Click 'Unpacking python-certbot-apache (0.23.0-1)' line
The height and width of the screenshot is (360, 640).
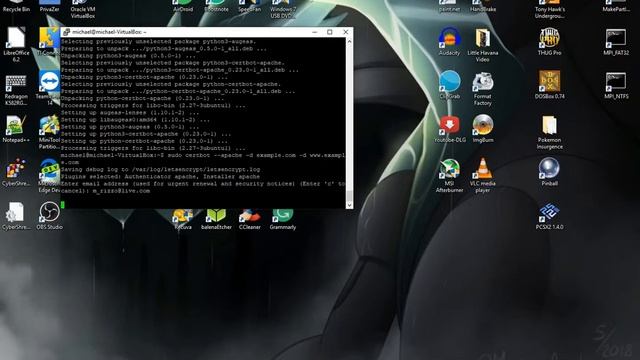(142, 98)
